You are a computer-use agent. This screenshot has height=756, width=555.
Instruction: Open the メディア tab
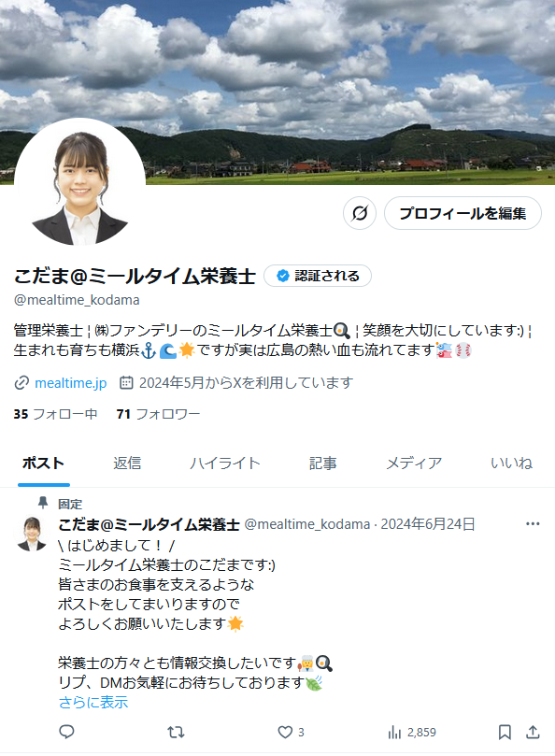pyautogui.click(x=414, y=463)
